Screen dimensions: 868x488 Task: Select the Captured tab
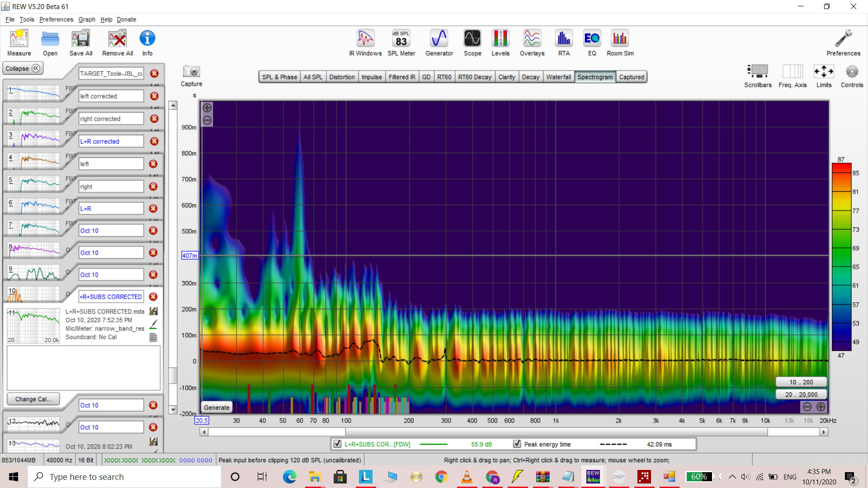coord(632,77)
